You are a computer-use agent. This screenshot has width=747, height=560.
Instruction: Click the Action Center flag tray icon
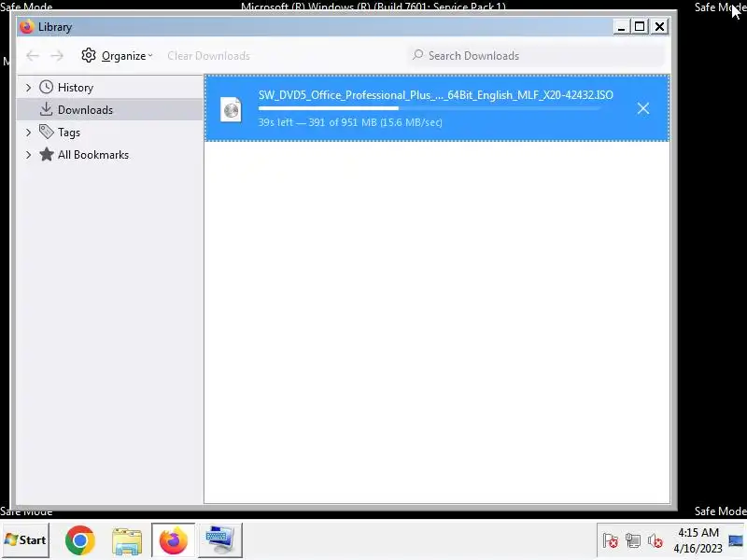coord(611,541)
